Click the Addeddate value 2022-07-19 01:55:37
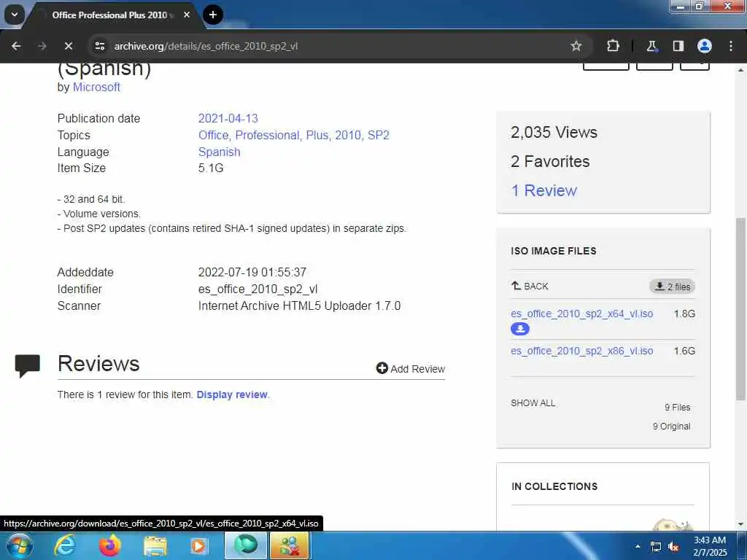The height and width of the screenshot is (560, 747). tap(252, 273)
